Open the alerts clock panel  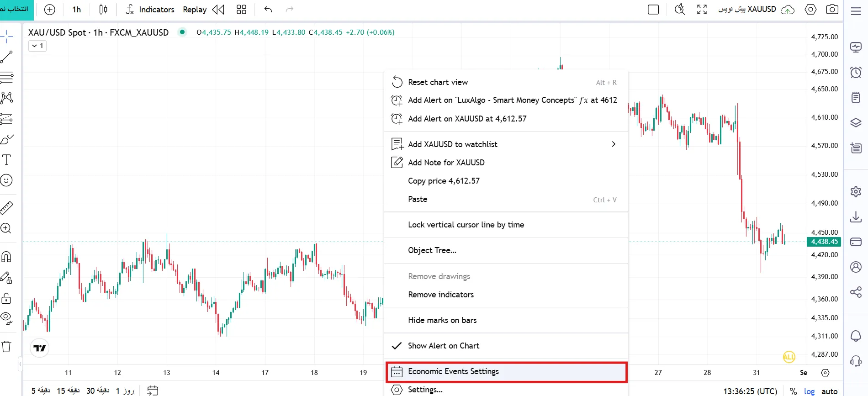856,72
